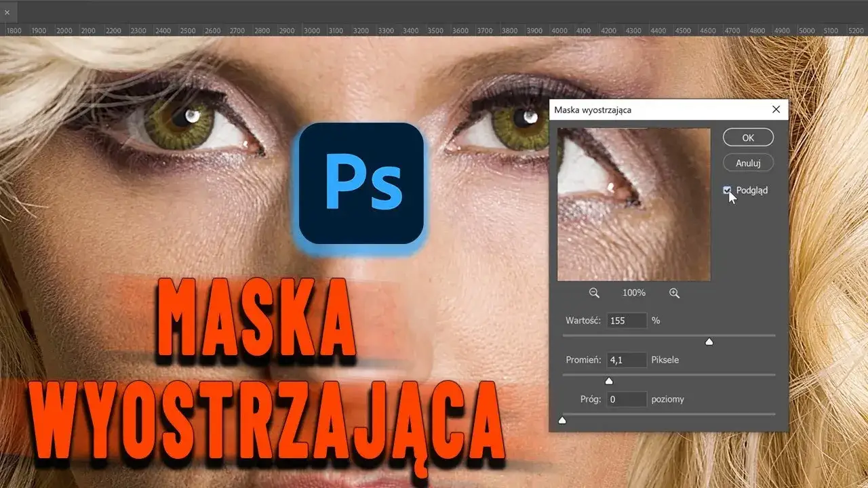Click the eye preview thumbnail in the dialog
Viewport: 868px width, 488px height.
point(633,203)
